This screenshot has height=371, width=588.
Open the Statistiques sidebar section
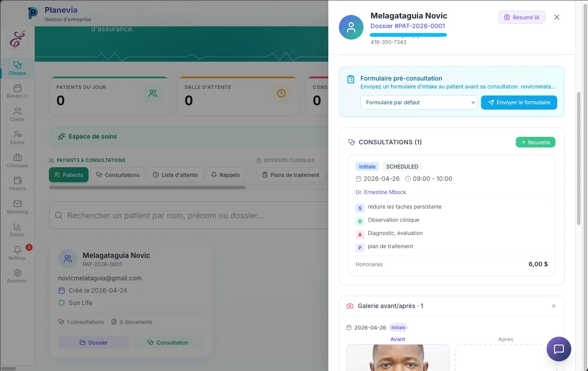pyautogui.click(x=17, y=230)
